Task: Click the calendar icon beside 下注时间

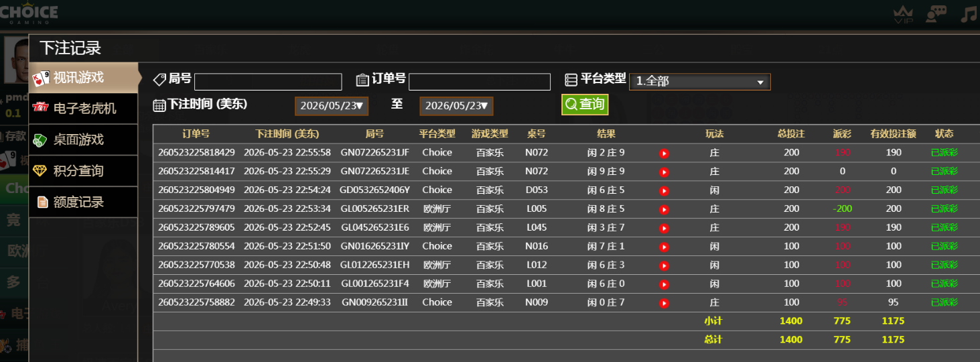Action: pos(159,105)
